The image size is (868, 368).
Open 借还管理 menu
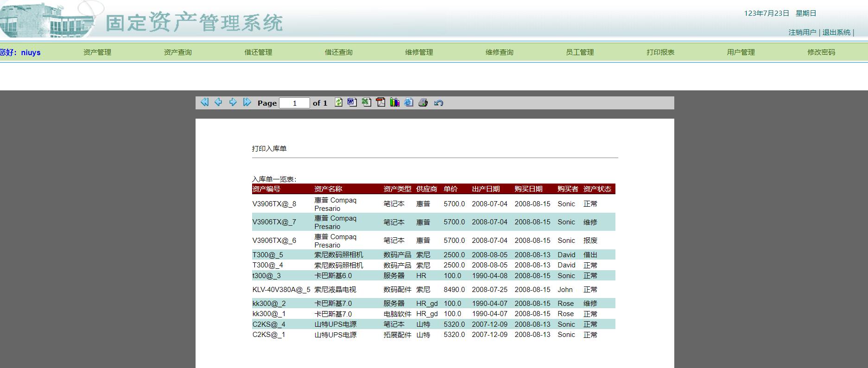point(258,52)
